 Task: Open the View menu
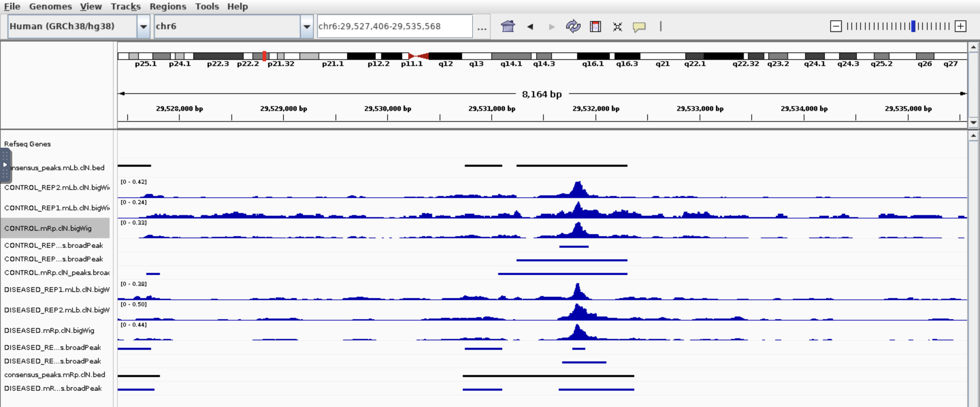pyautogui.click(x=91, y=6)
